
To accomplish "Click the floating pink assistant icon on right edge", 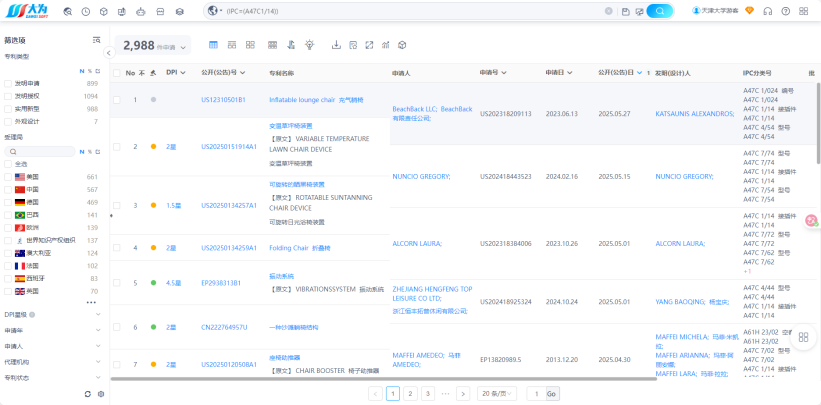I will (812, 221).
